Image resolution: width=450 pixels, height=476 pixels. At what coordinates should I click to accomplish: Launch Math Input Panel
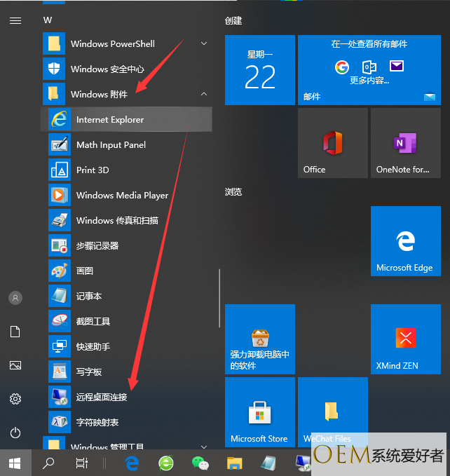pyautogui.click(x=111, y=145)
